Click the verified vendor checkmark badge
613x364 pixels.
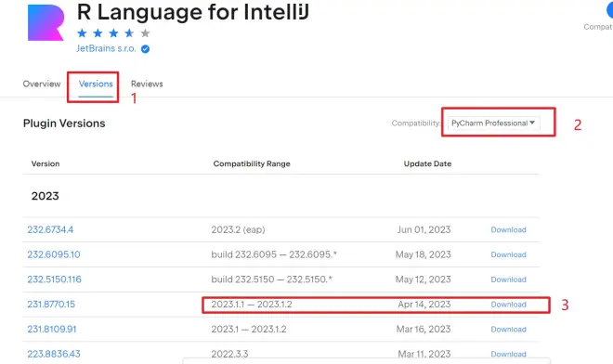coord(145,49)
